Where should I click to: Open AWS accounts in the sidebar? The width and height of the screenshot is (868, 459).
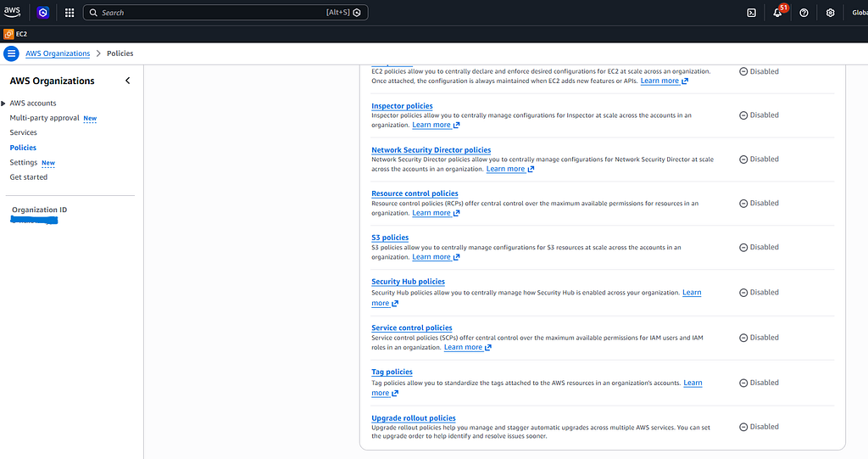point(33,104)
